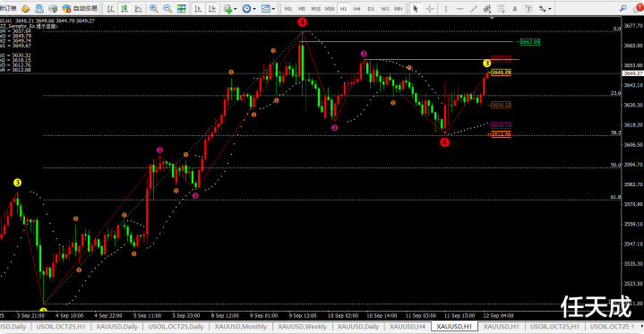Tile chart windows with grid icon

click(181, 8)
